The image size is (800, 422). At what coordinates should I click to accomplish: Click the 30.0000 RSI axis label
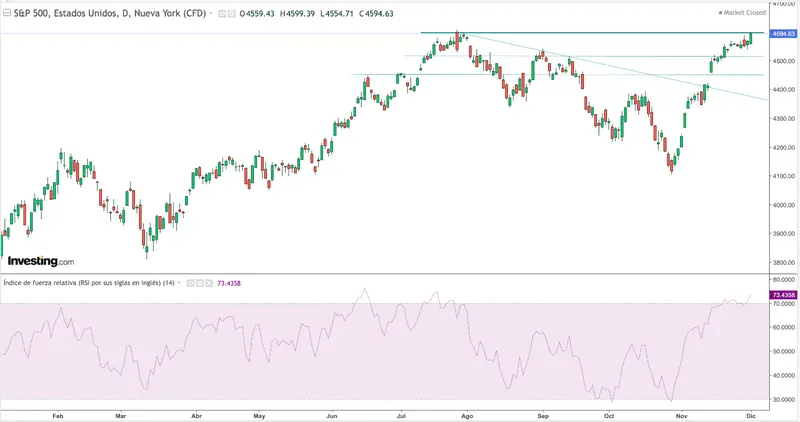pos(784,400)
